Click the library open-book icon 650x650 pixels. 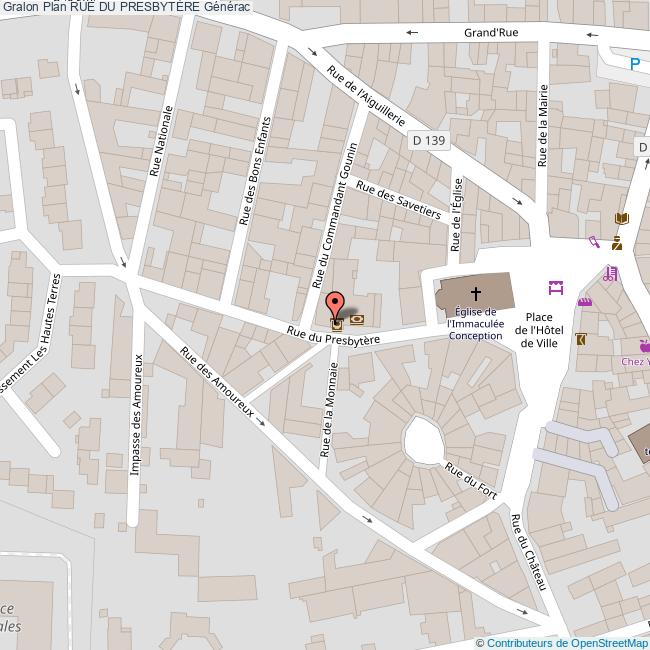pyautogui.click(x=622, y=219)
